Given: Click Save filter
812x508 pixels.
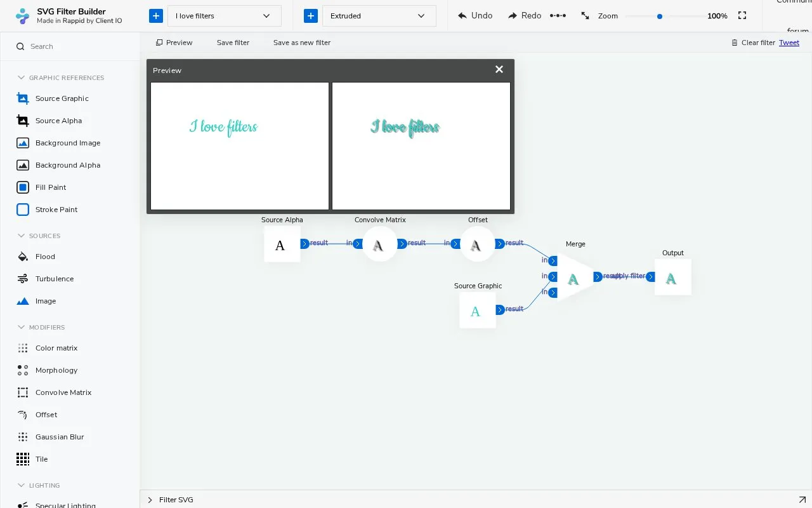Looking at the screenshot, I should [x=233, y=43].
